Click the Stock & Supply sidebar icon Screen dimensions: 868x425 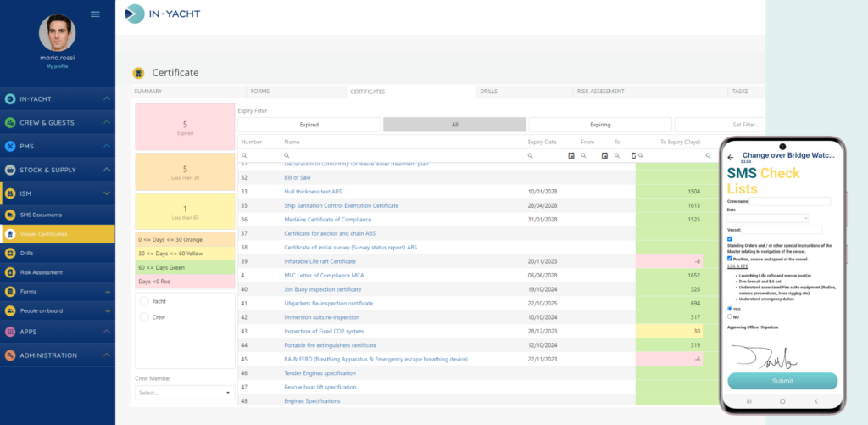click(x=10, y=170)
